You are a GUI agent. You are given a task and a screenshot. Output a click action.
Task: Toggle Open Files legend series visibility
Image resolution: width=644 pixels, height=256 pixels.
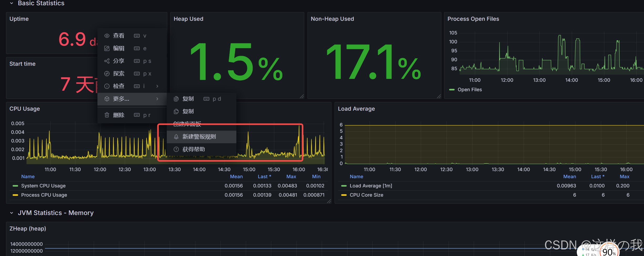[470, 90]
